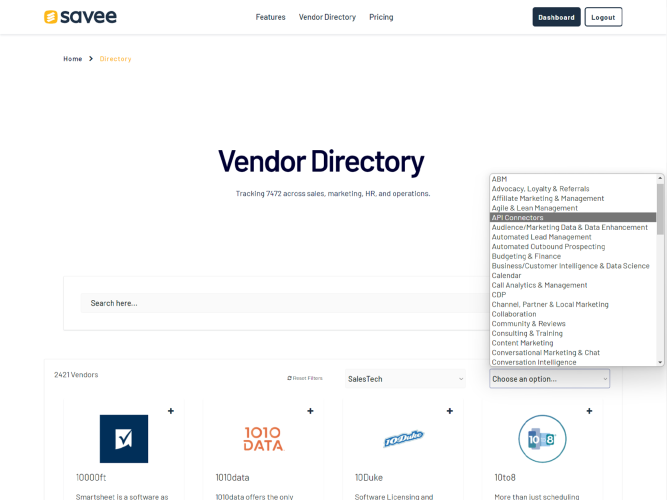Screen dimensions: 667x500
Task: Pick Conversational Marketing & Chat option
Action: point(573,353)
